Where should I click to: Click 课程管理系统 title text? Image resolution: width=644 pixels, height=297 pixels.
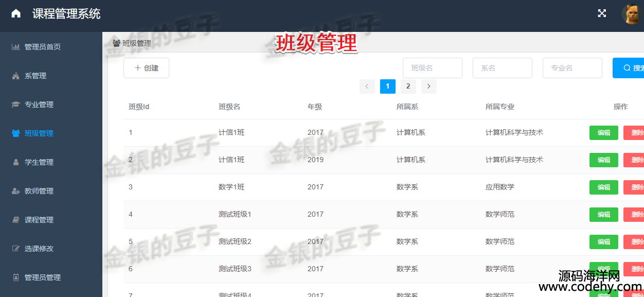pos(66,14)
